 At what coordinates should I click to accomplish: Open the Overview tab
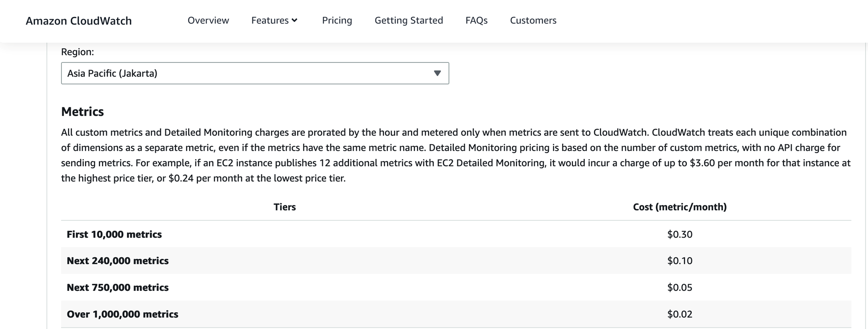click(x=208, y=20)
